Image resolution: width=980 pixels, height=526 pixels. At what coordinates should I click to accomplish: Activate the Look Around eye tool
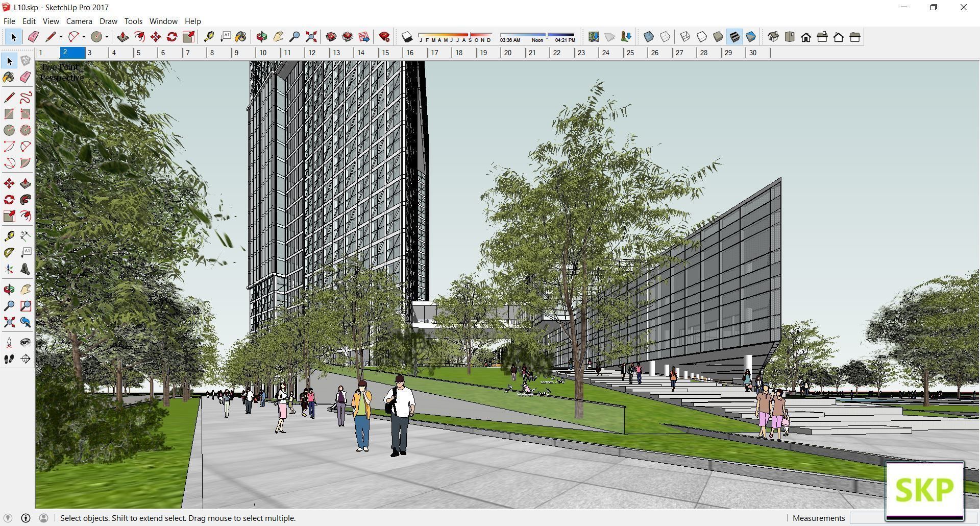point(26,343)
